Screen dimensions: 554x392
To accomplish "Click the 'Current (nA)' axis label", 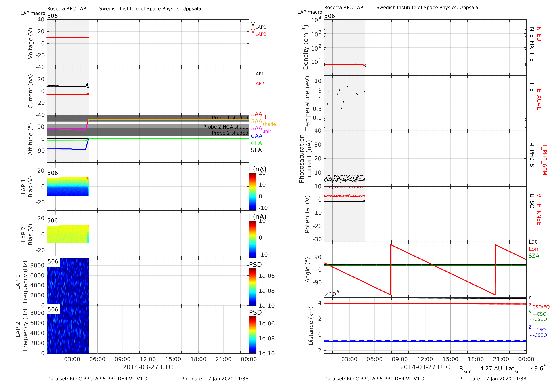I will click(30, 91).
